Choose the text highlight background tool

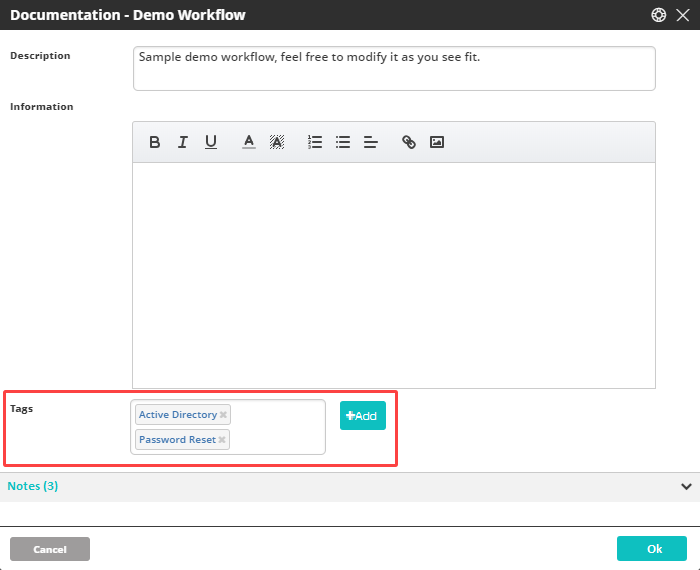tap(277, 142)
